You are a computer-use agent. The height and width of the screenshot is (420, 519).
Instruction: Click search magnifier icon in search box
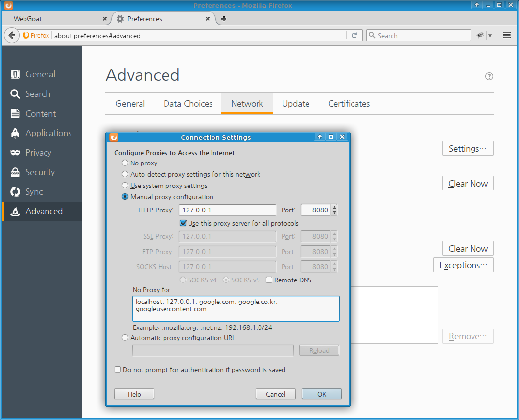(x=372, y=35)
